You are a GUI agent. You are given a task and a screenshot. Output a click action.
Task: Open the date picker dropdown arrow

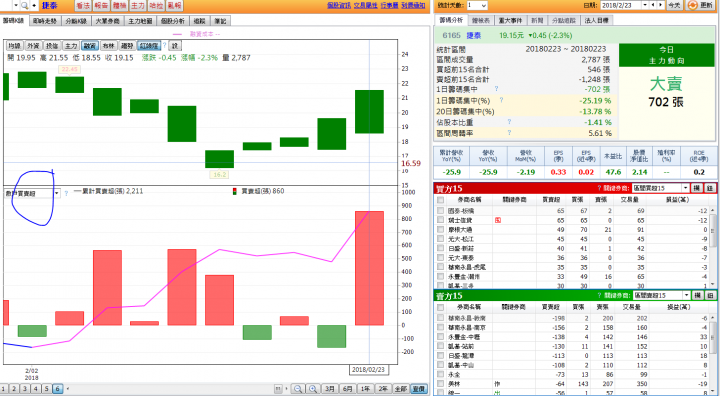(x=645, y=5)
